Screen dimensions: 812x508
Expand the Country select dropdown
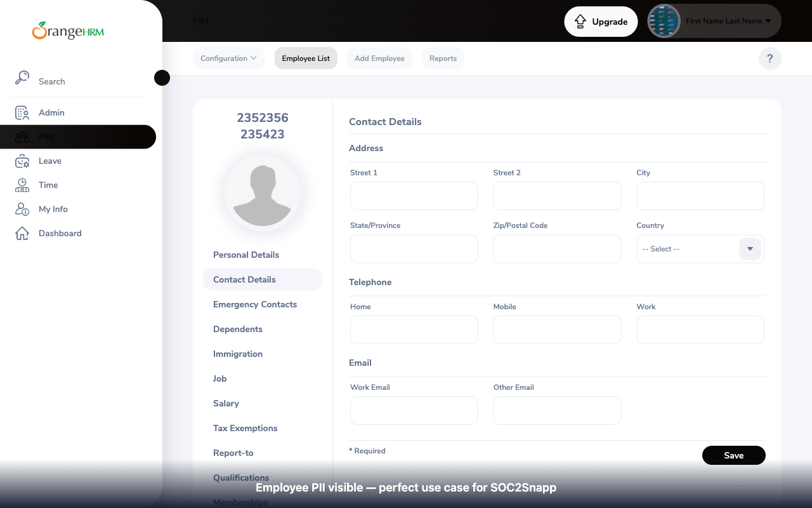[x=750, y=249]
